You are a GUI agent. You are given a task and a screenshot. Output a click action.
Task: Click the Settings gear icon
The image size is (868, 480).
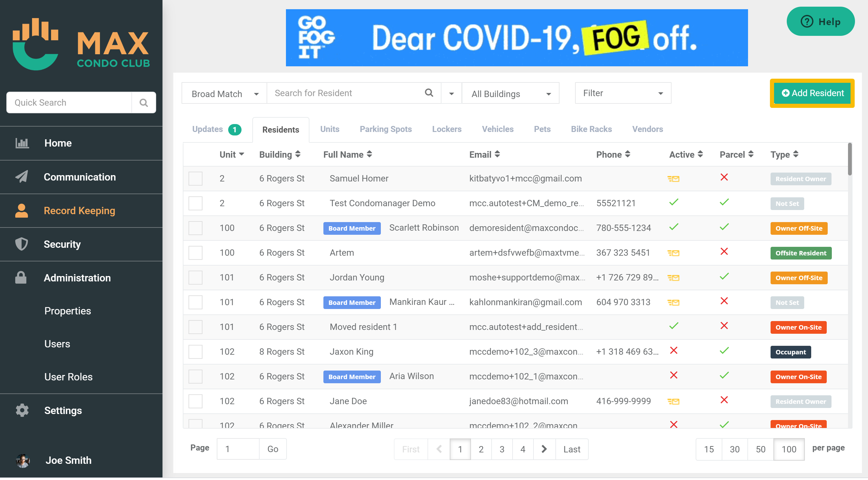(22, 411)
